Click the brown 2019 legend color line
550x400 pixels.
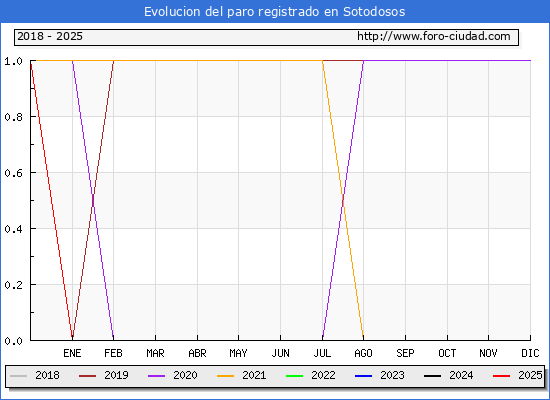[87, 376]
